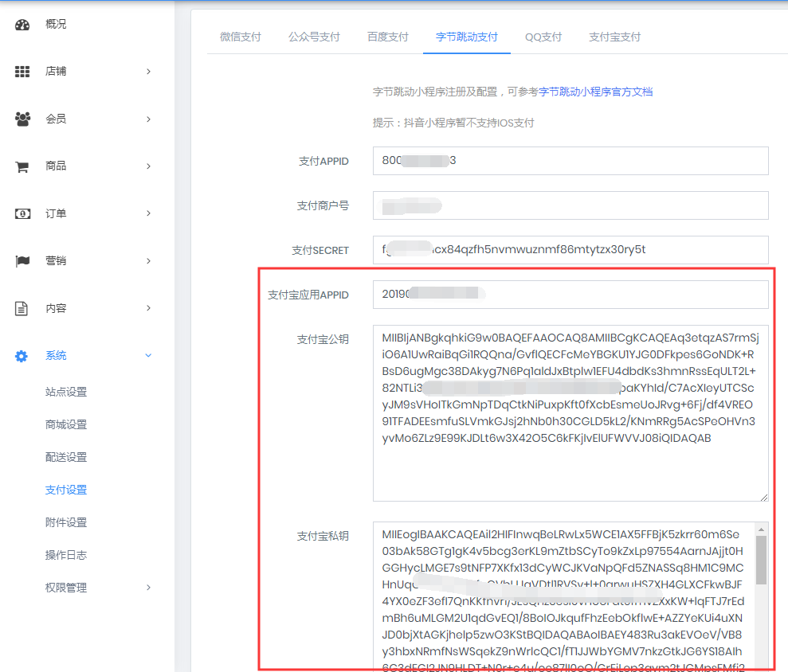Image resolution: width=788 pixels, height=672 pixels.
Task: Click the 订单 money icon
Action: tap(22, 214)
